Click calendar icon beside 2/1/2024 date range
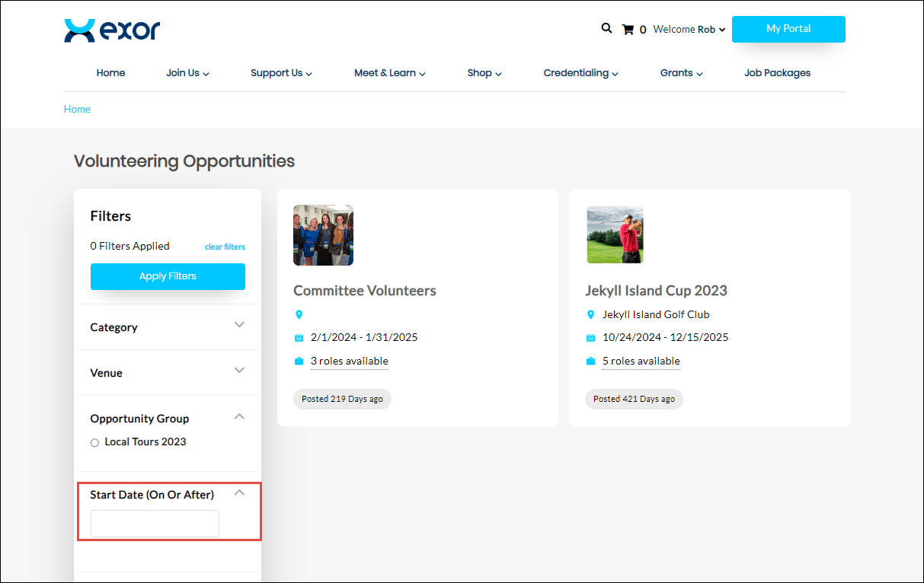The image size is (924, 583). (299, 338)
